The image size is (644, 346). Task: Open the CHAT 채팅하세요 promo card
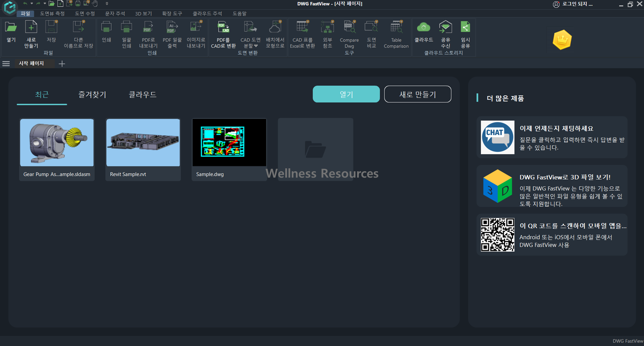(552, 137)
